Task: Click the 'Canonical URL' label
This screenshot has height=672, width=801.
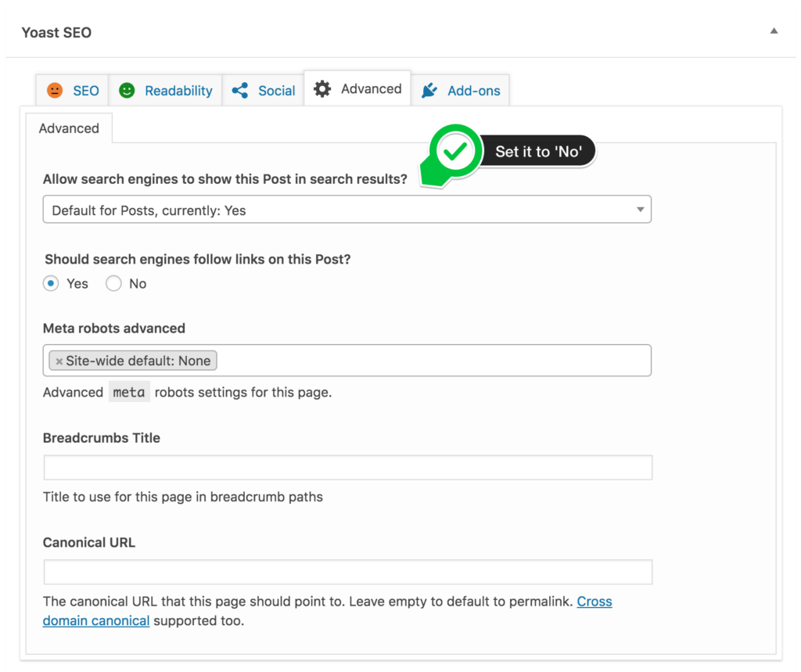Action: 89,542
